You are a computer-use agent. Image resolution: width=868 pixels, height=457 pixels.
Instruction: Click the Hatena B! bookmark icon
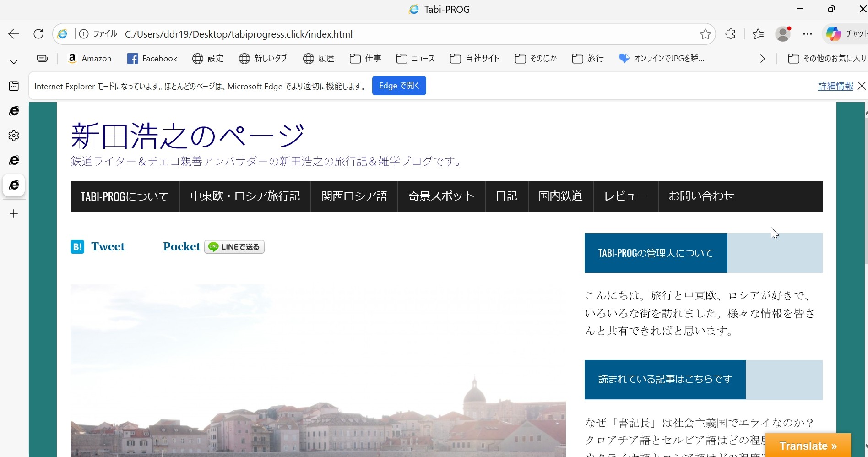click(x=77, y=247)
